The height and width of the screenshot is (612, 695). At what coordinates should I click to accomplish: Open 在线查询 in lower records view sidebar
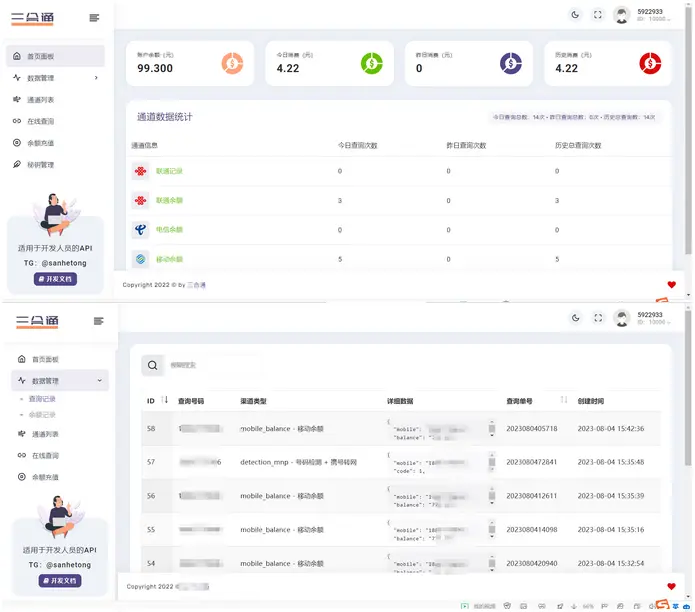pos(45,455)
